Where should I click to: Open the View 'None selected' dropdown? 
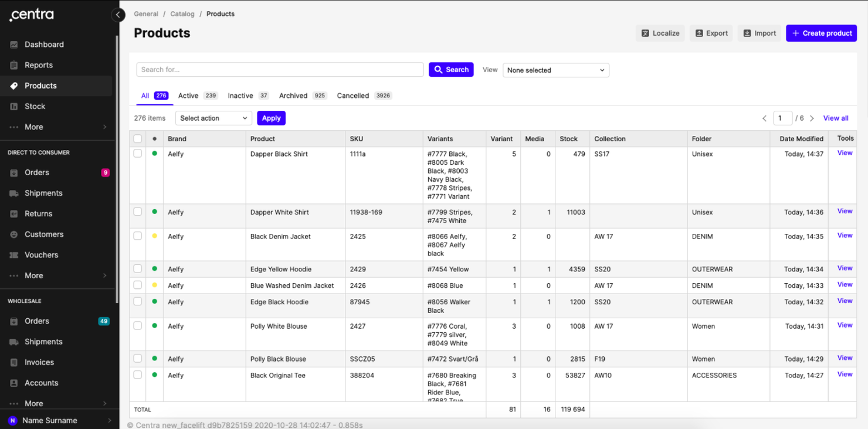(x=555, y=70)
